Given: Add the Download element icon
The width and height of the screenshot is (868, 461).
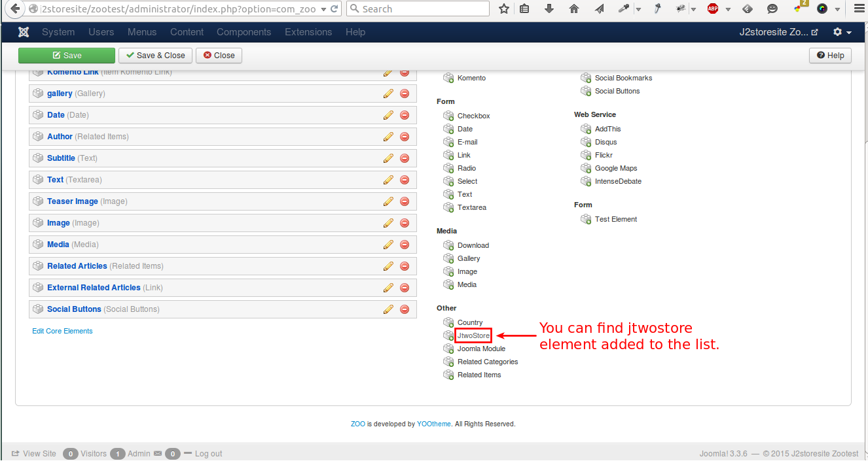Looking at the screenshot, I should 448,245.
